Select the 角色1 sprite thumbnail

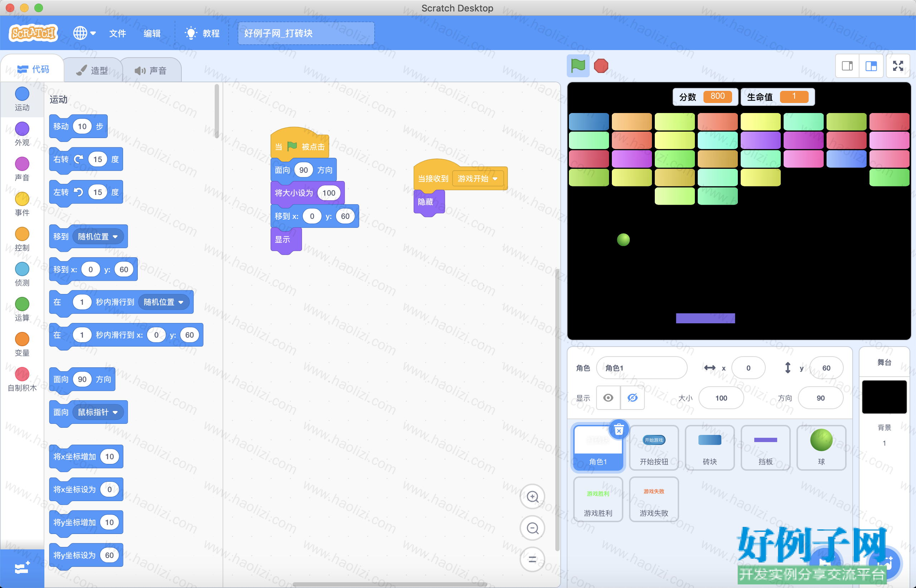[x=598, y=448]
